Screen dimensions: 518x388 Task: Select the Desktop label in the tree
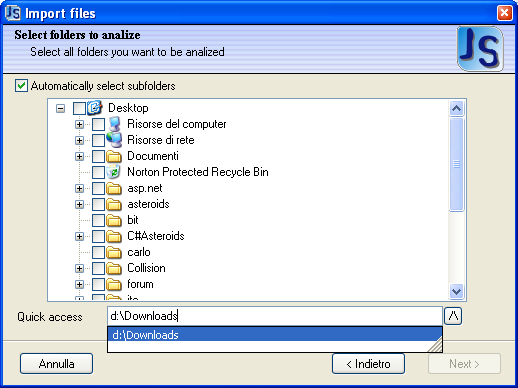tap(128, 108)
